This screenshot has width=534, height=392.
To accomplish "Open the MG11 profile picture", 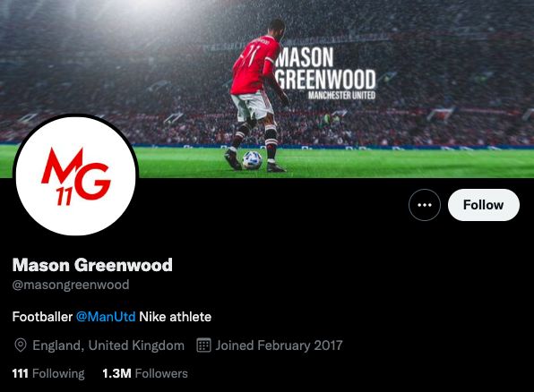I will [75, 175].
